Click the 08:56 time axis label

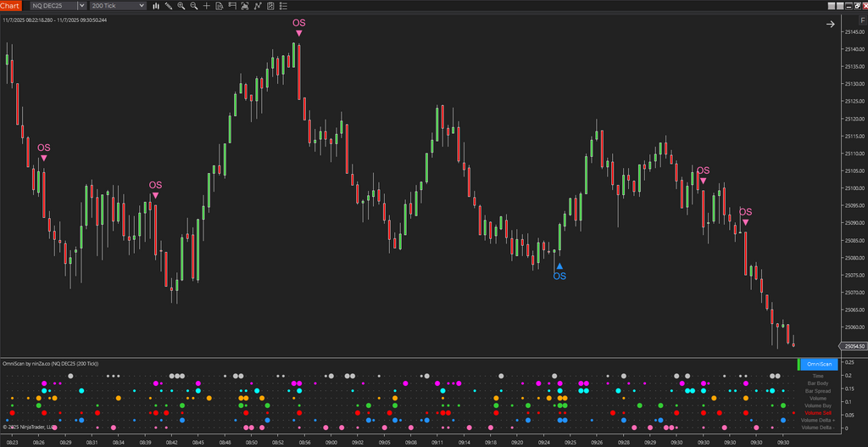click(304, 443)
